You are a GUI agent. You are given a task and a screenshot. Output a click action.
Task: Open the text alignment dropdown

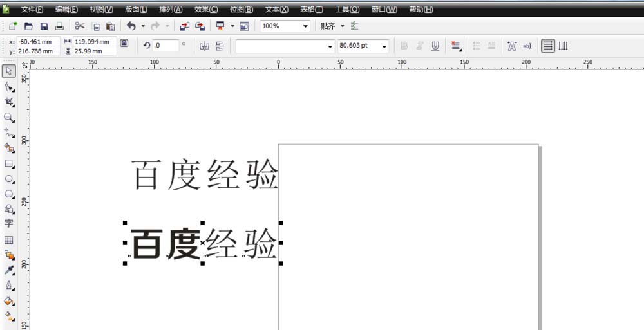(455, 46)
